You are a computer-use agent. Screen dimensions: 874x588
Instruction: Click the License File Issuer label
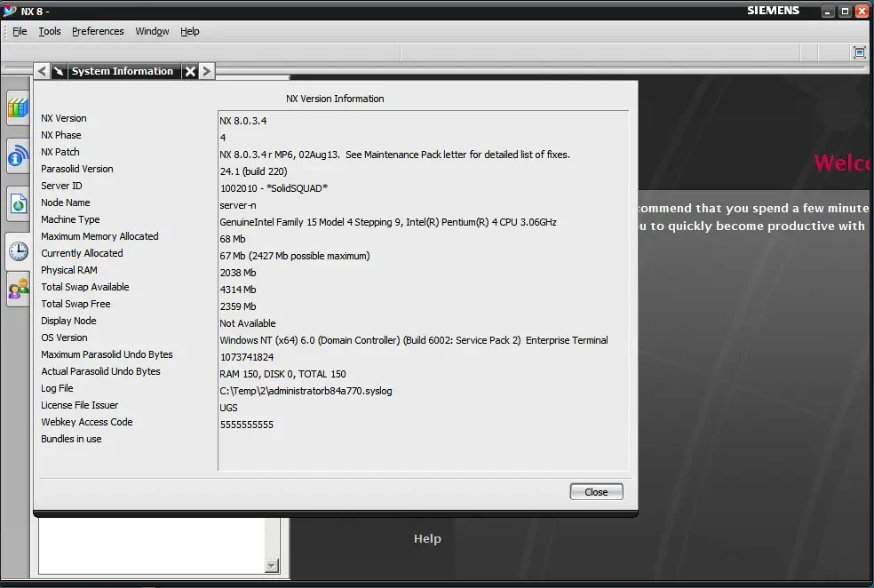[80, 405]
